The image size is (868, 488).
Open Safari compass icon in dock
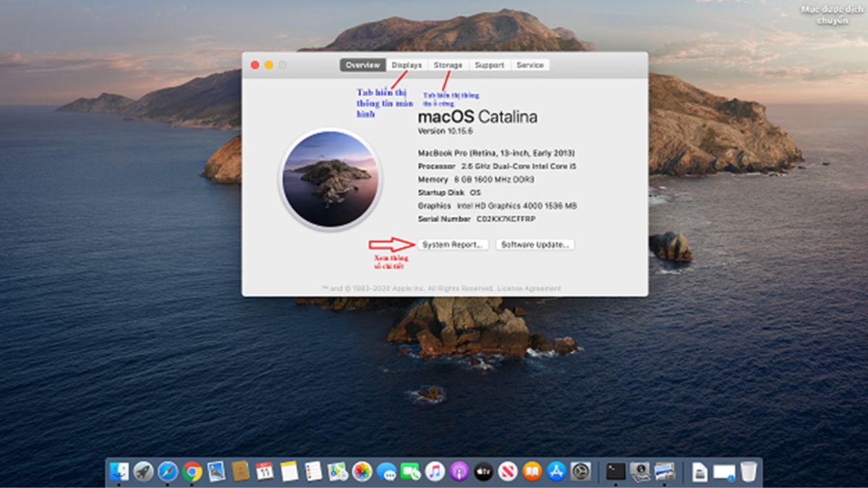tap(168, 472)
